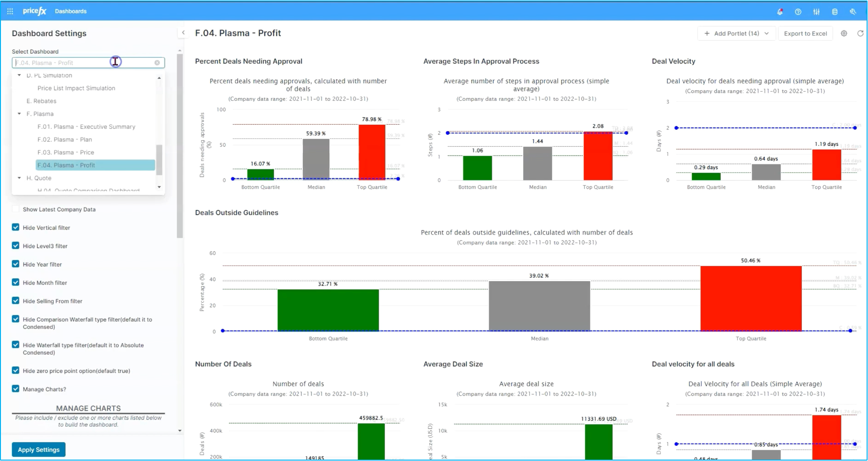Open dashboard gear settings icon

tap(844, 34)
